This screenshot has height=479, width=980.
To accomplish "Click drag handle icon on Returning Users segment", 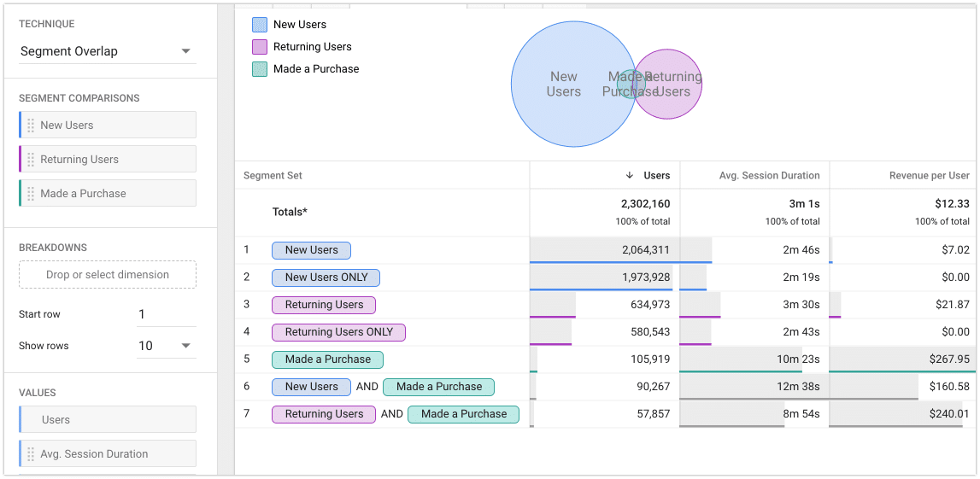I will coord(32,160).
